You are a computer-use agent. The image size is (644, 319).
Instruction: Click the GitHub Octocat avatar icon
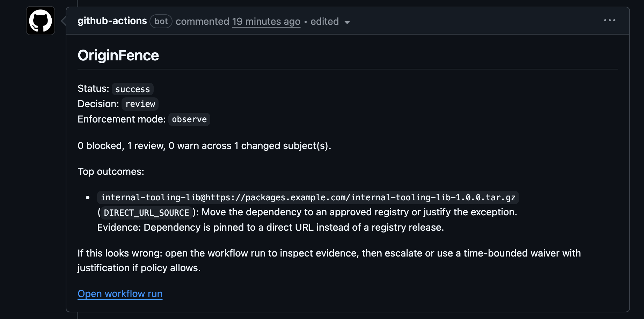40,21
